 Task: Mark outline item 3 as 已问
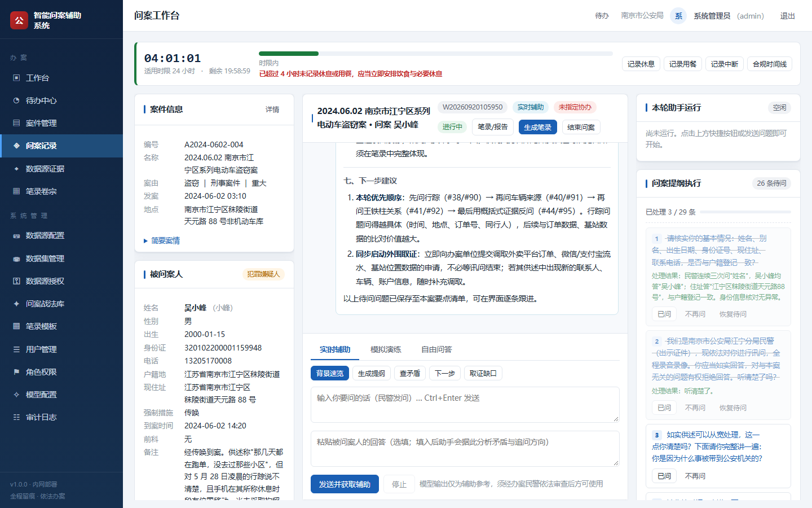664,476
